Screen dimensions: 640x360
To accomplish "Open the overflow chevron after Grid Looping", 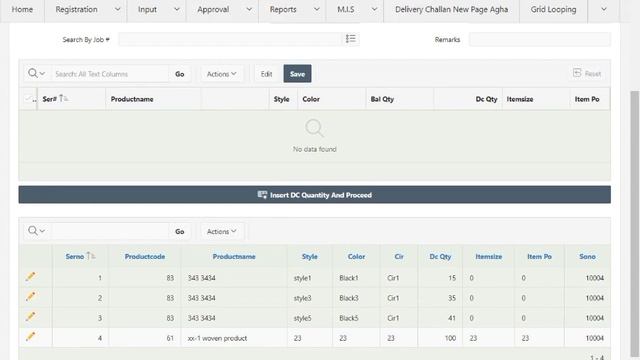I will [x=604, y=9].
